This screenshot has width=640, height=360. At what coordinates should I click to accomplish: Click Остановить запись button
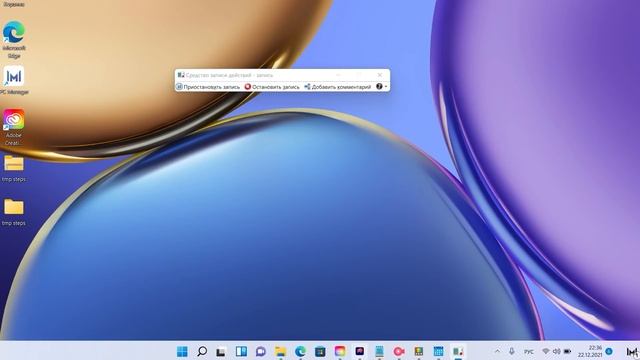click(272, 87)
